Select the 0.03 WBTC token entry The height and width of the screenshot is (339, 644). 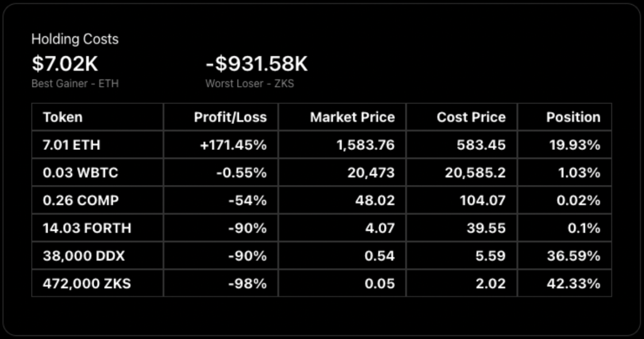79,172
